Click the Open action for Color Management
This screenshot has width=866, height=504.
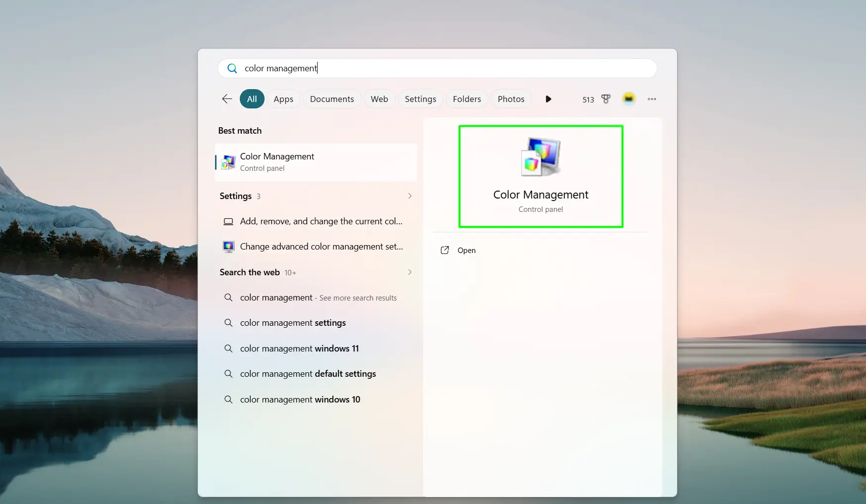click(x=541, y=251)
